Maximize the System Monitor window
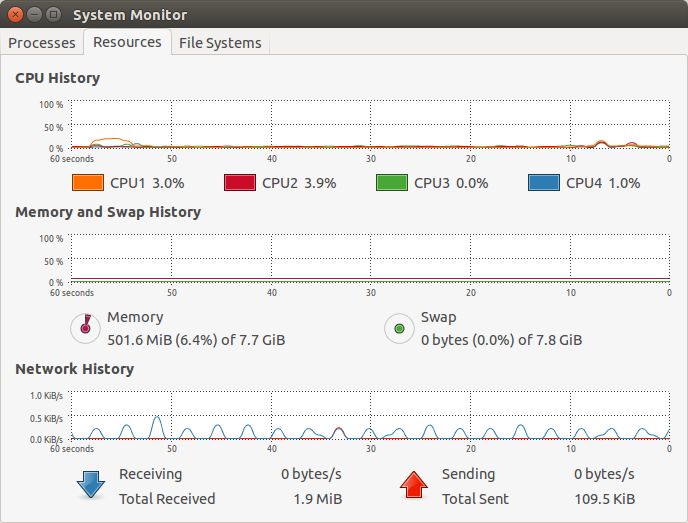688x523 pixels. [52, 15]
